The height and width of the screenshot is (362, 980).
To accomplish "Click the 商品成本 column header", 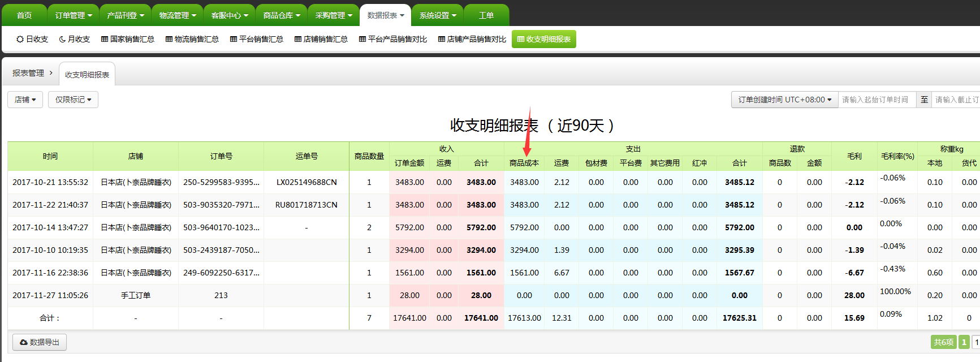I will 524,163.
